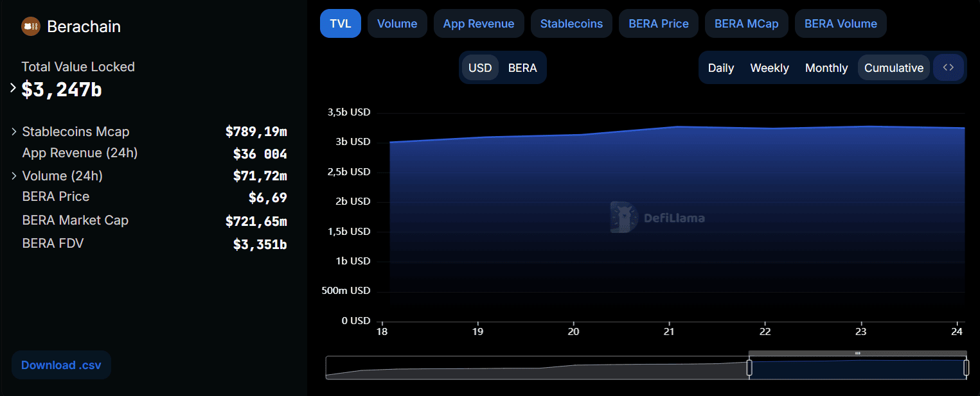
Task: Click the 3,5b USD axis label
Action: (349, 112)
